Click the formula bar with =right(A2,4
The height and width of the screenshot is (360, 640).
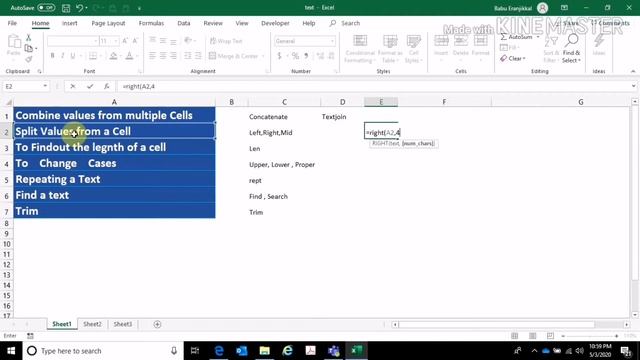pos(373,86)
